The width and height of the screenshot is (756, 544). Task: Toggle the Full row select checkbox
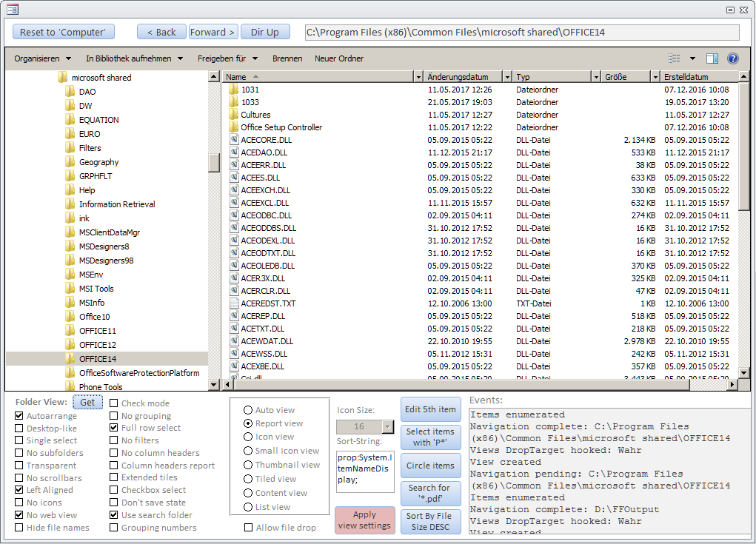tap(114, 427)
